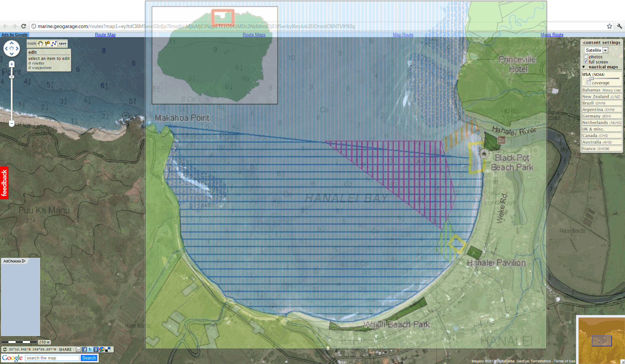
Task: Go forward in the browser
Action: [14, 26]
